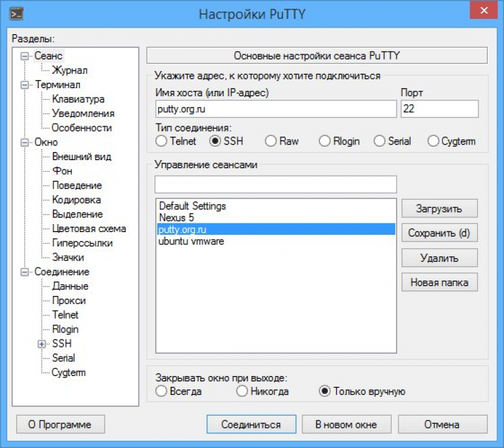Open Прокси settings
Image resolution: width=504 pixels, height=448 pixels.
(x=69, y=301)
